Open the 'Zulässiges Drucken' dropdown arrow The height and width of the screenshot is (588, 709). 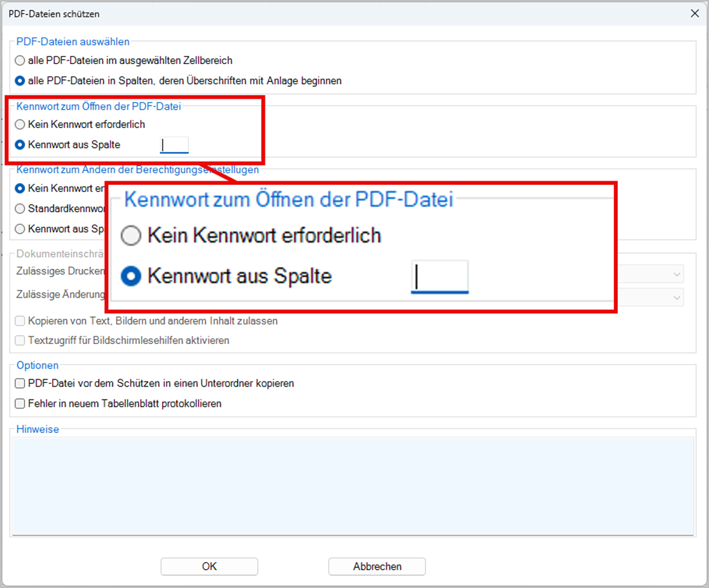[x=677, y=275]
